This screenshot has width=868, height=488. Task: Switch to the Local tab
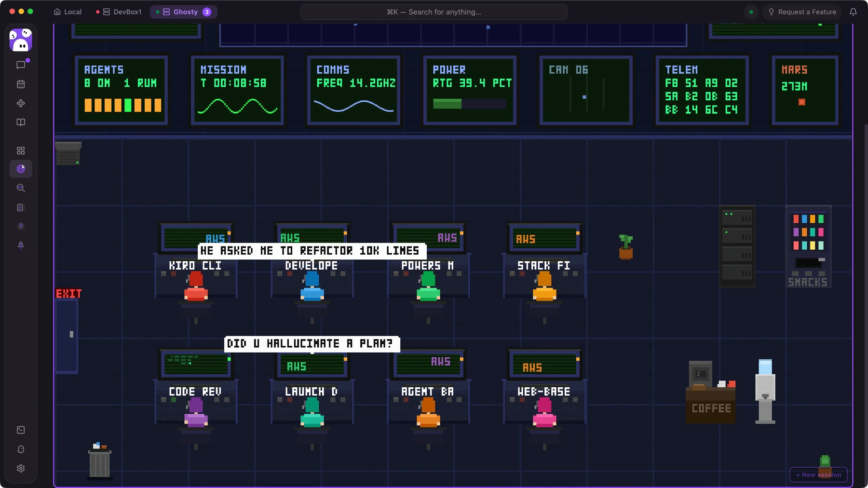point(68,12)
